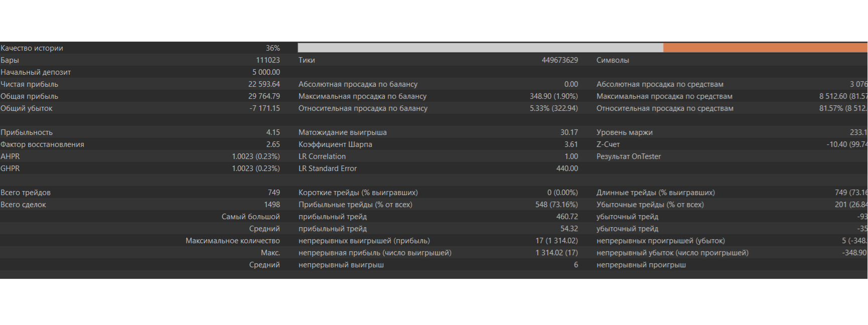Viewport: 868px width, 325px height.
Task: Click the initial deposit value 5 000.00
Action: click(266, 72)
